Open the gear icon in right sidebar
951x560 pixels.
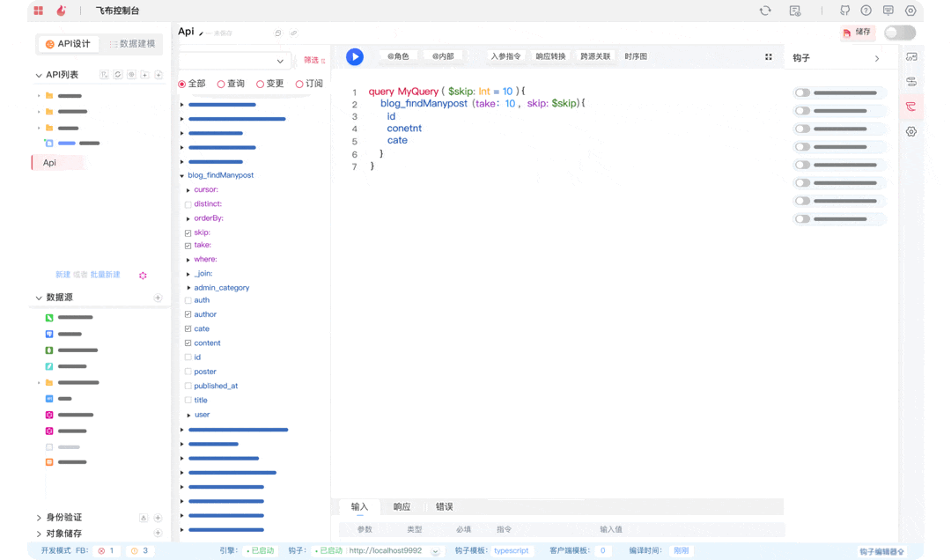click(911, 132)
